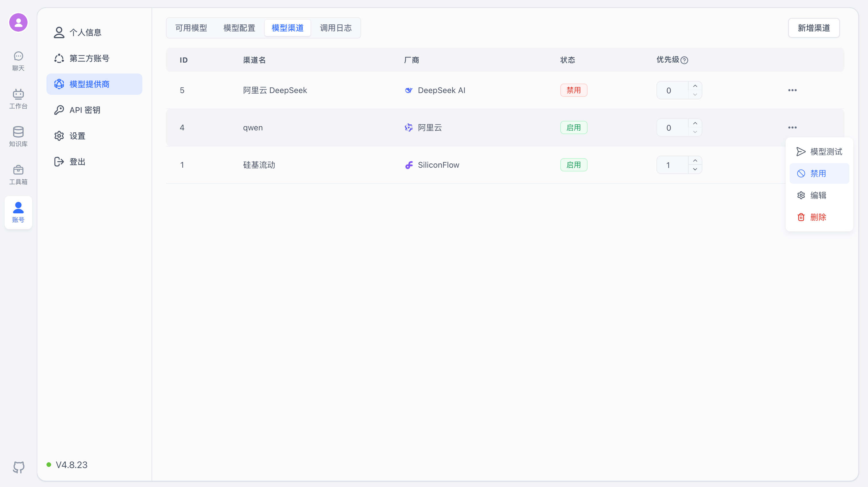
Task: Click the GitHub icon at bottom left
Action: 18,467
